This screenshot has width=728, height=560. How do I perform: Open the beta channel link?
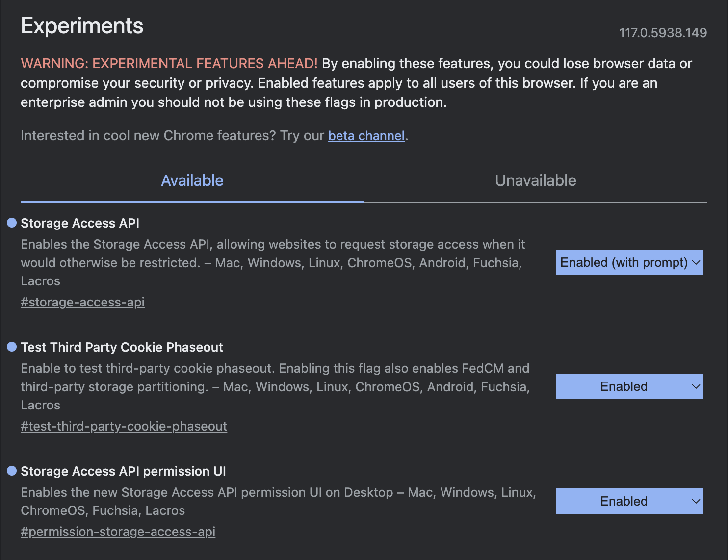[x=366, y=136]
